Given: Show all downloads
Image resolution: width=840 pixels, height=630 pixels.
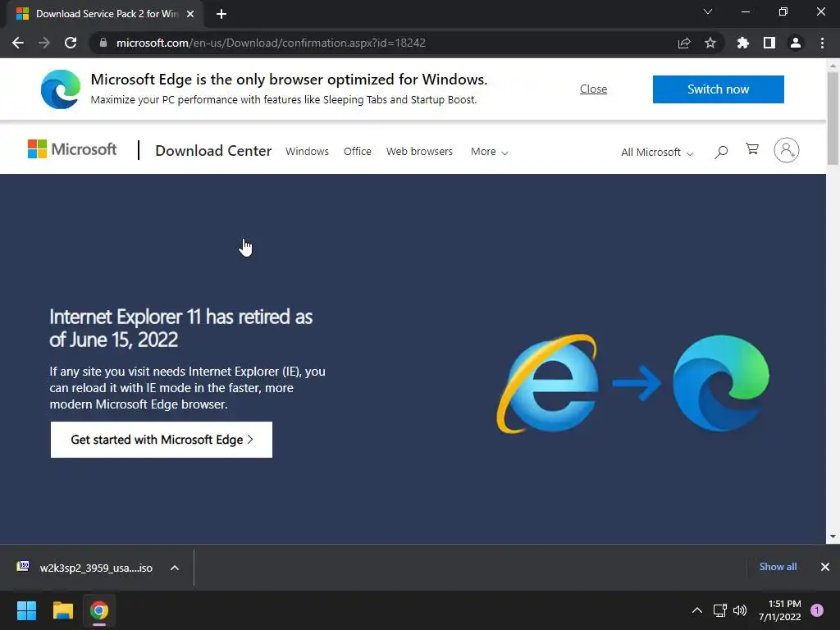Looking at the screenshot, I should click(778, 566).
